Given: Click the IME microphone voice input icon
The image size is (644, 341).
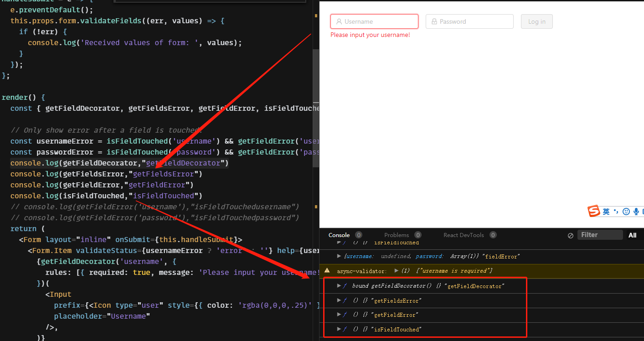Looking at the screenshot, I should click(636, 212).
